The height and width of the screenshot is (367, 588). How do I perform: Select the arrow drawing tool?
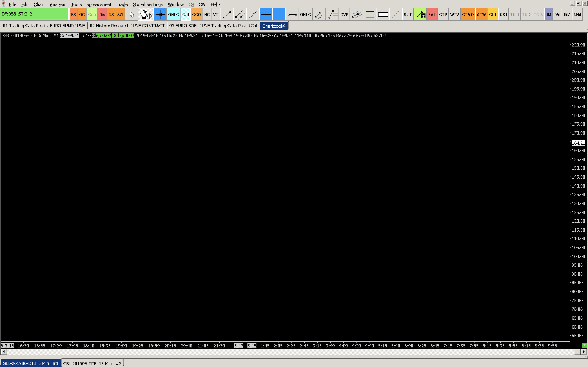396,14
